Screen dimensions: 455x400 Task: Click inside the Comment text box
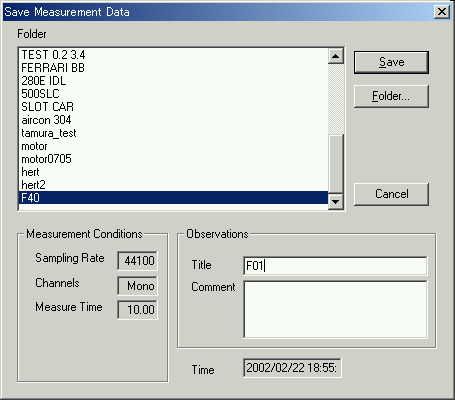[335, 309]
